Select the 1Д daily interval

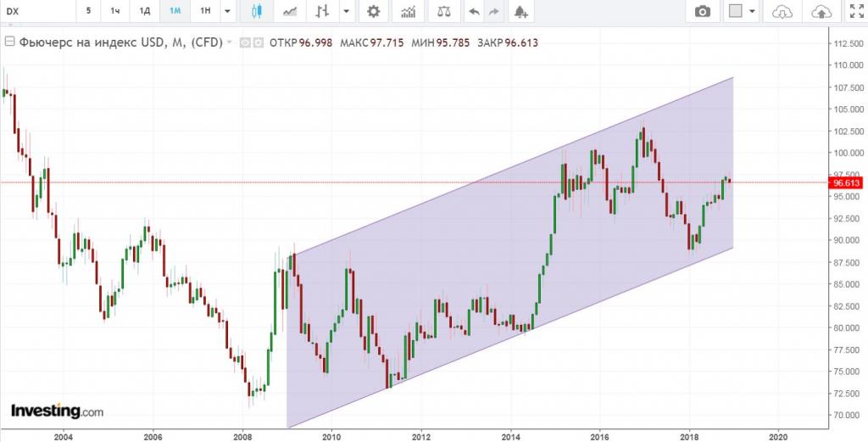point(145,12)
